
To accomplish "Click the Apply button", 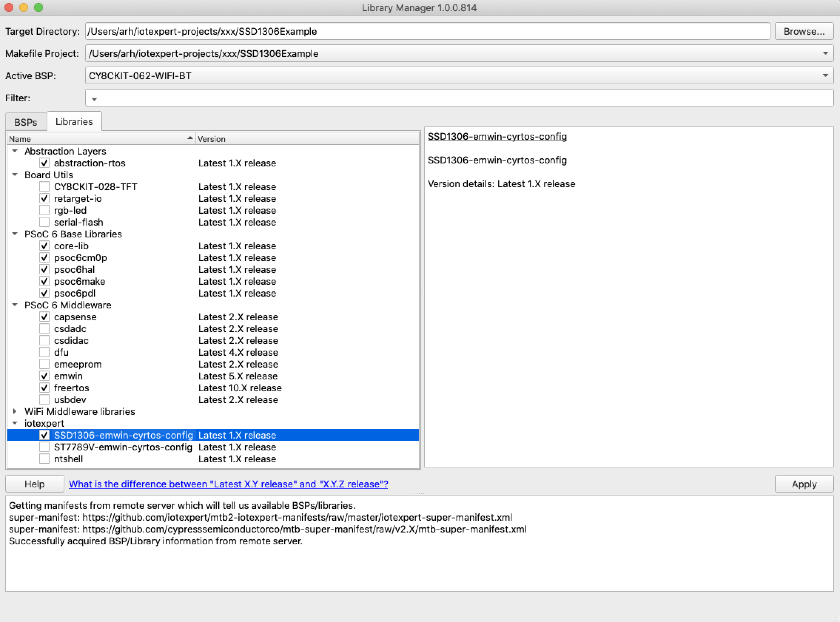I will [804, 484].
